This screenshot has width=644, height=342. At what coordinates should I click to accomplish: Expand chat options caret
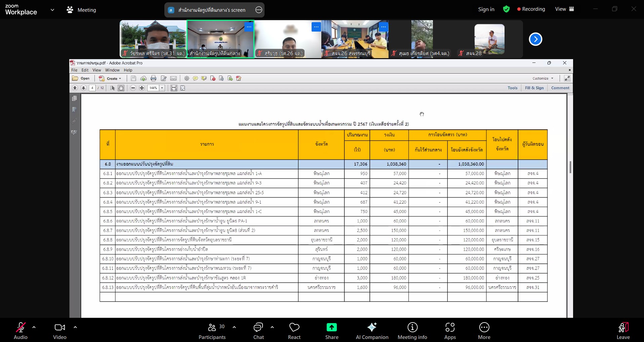point(272,327)
